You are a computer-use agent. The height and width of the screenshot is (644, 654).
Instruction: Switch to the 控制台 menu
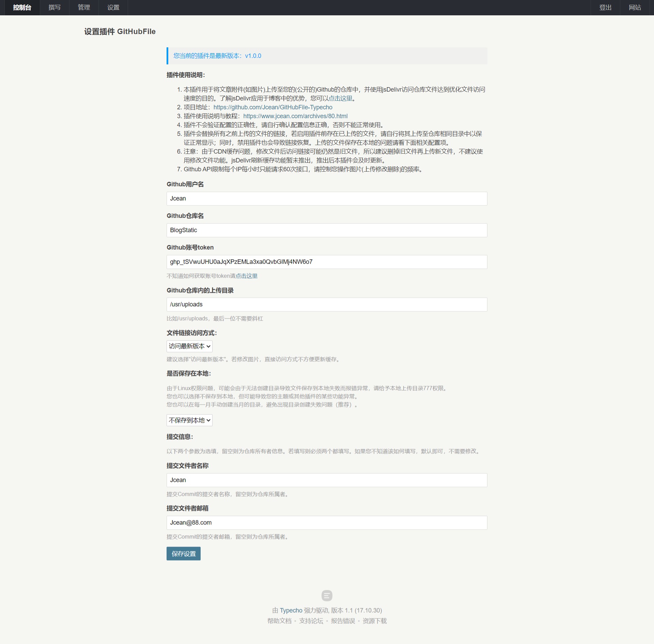click(x=22, y=7)
